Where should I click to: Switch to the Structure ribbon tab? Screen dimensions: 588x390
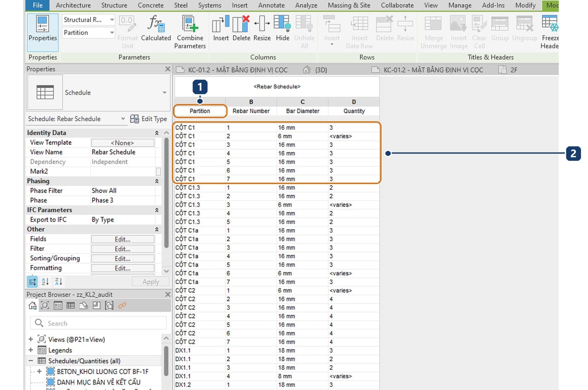[114, 5]
